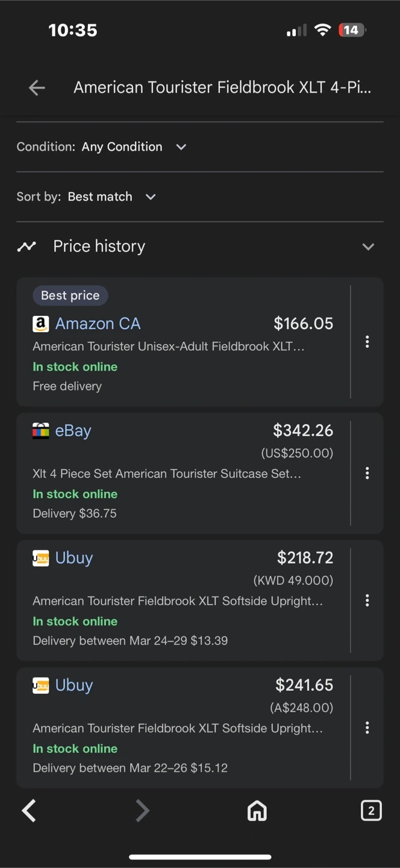Tap the American Tourister Fieldbrook page title
Image resolution: width=400 pixels, height=868 pixels.
click(x=222, y=88)
